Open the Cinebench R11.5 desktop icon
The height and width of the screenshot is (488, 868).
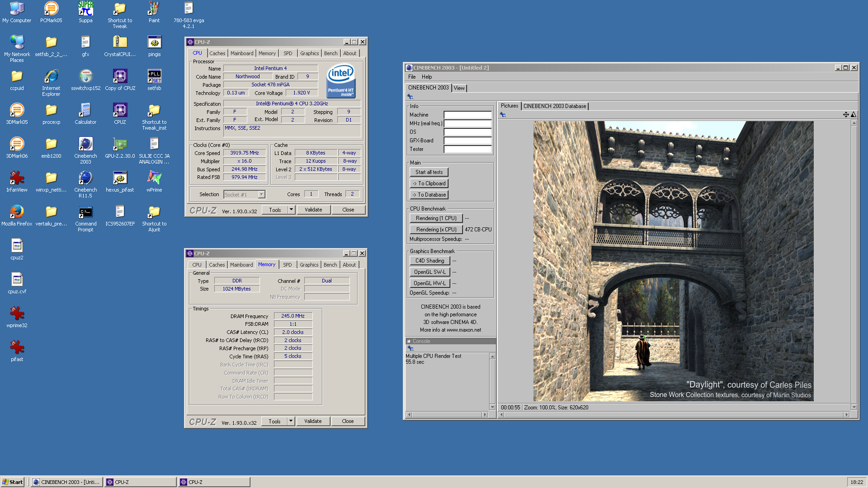click(85, 185)
